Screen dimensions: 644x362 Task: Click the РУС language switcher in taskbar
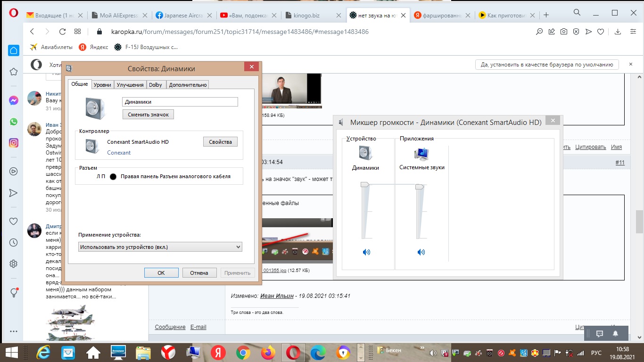click(596, 353)
